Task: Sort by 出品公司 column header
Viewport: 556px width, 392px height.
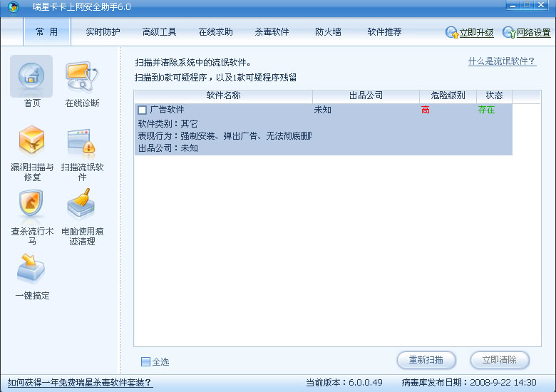Action: [x=366, y=96]
